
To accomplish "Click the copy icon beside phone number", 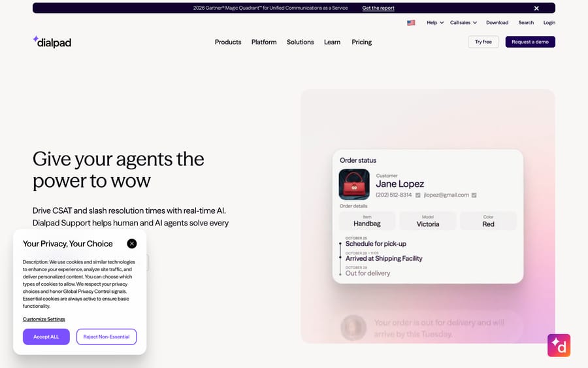I will tap(417, 195).
